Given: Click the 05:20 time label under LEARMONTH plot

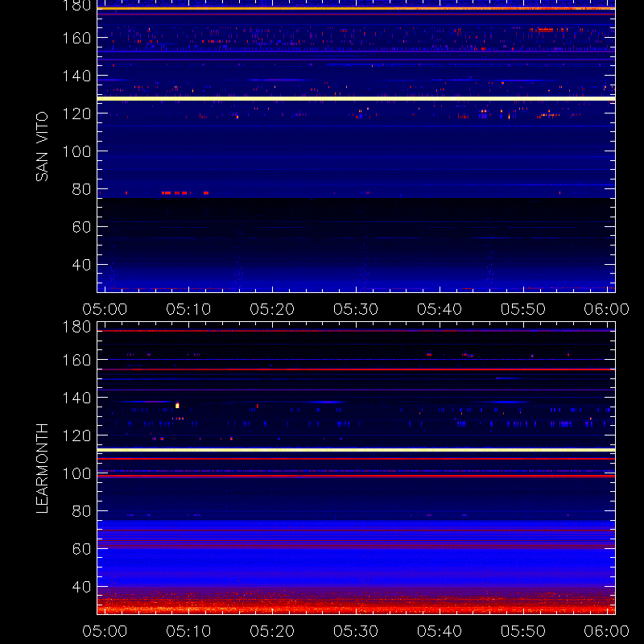Looking at the screenshot, I should click(x=272, y=631).
